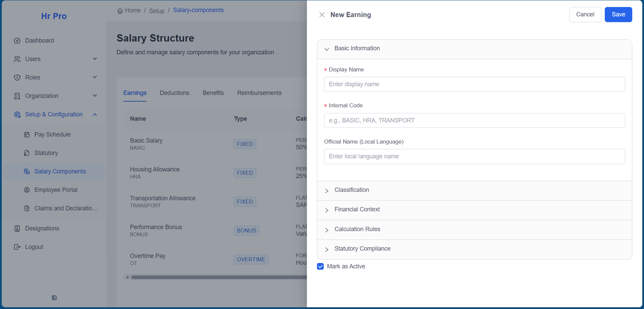Click the Dashboard gauge icon in sidebar
This screenshot has width=644, height=309.
pos(17,41)
